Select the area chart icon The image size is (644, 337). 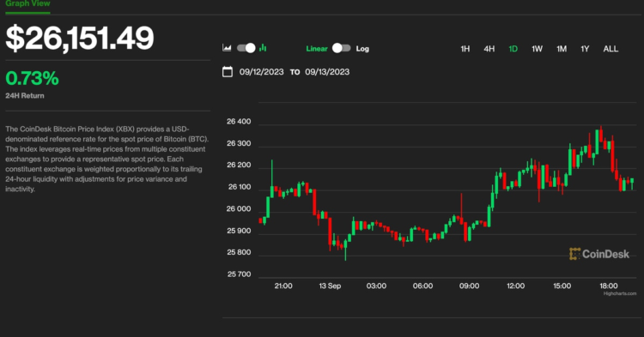click(x=227, y=48)
